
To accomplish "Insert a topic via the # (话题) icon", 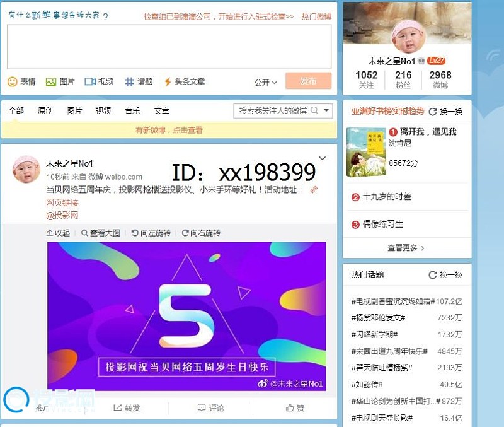I will click(129, 82).
